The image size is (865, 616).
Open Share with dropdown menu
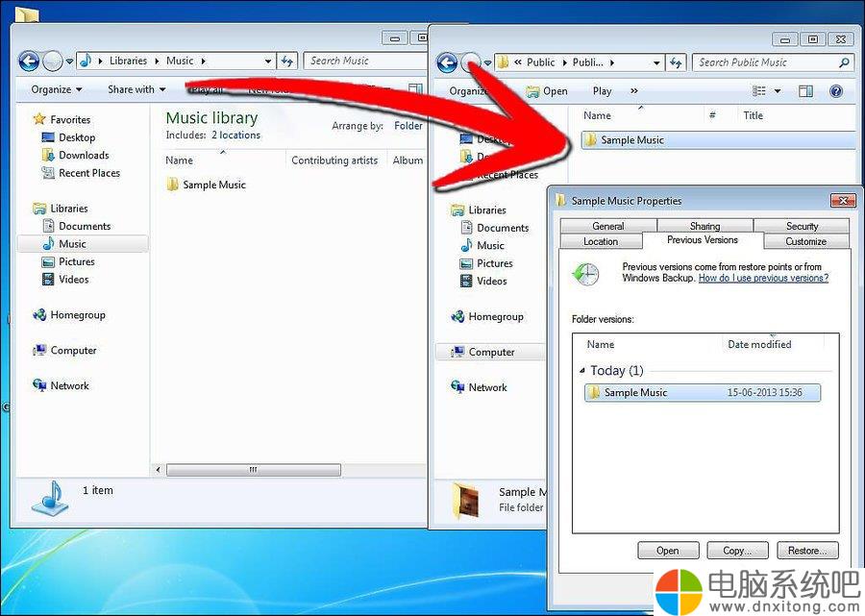136,89
